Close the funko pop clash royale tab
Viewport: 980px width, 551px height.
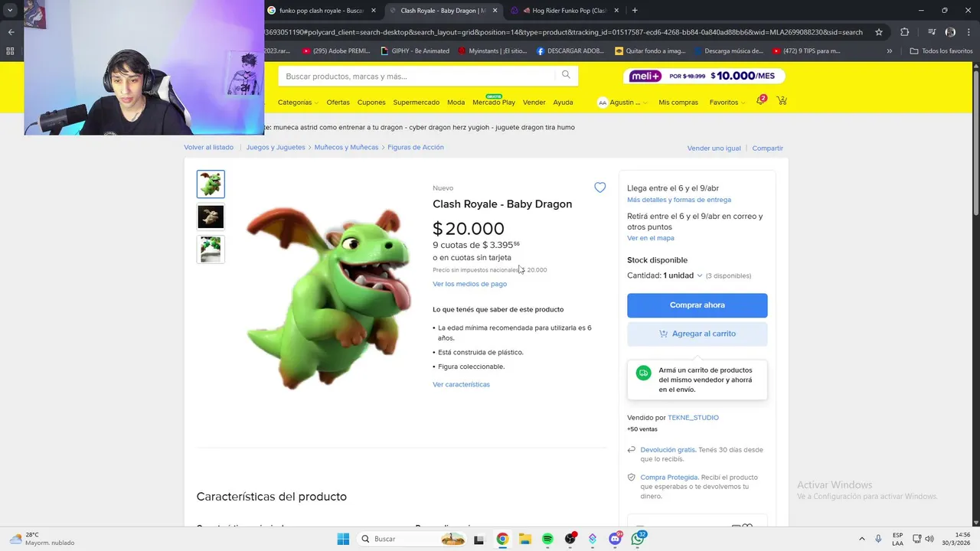click(x=374, y=11)
